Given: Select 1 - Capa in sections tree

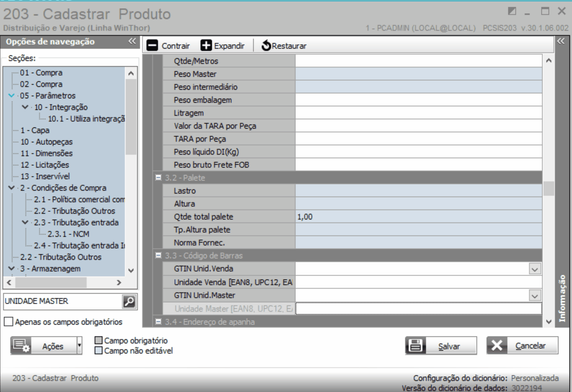Looking at the screenshot, I should tap(35, 130).
